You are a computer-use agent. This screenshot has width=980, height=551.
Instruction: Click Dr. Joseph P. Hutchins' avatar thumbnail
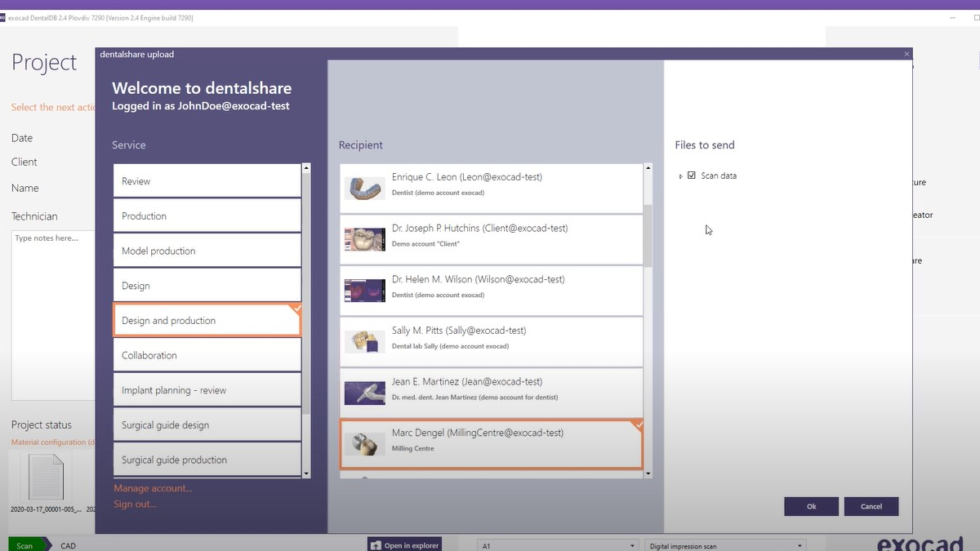365,239
